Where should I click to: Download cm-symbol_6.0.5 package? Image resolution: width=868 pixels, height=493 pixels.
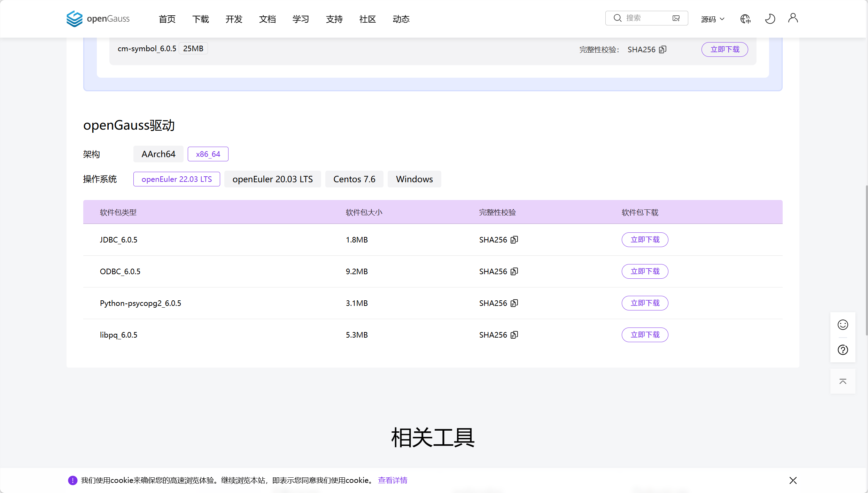725,49
